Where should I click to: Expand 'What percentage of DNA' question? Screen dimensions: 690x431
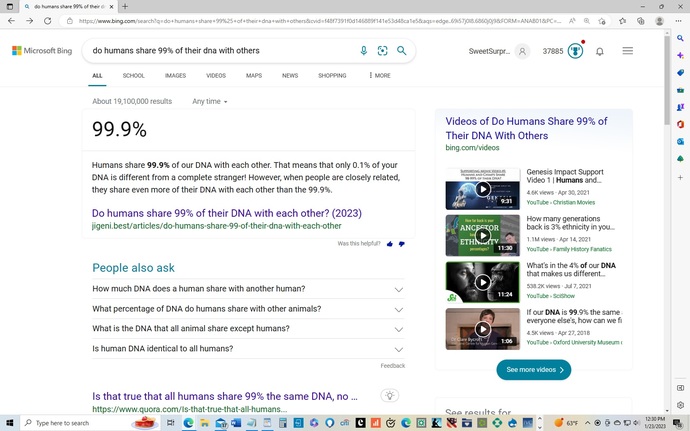(x=248, y=309)
